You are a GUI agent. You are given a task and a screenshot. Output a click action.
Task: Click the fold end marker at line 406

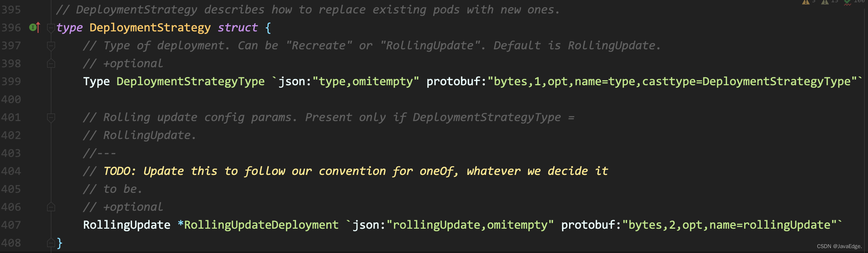(51, 207)
